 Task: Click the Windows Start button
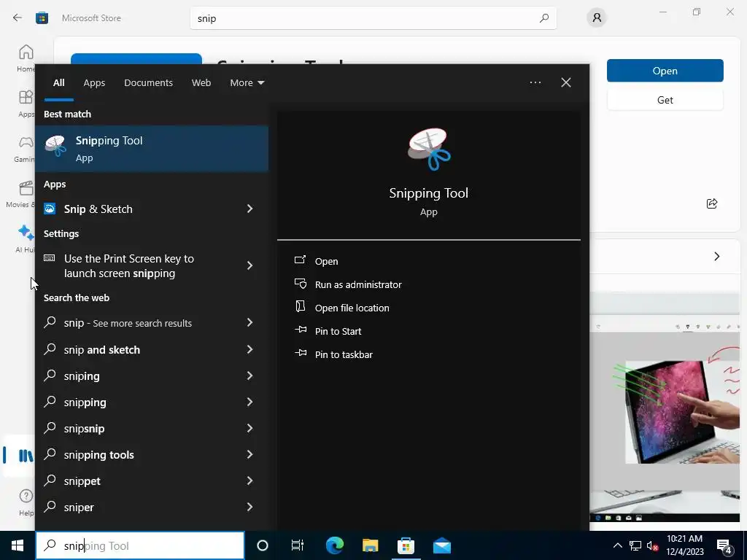point(18,545)
